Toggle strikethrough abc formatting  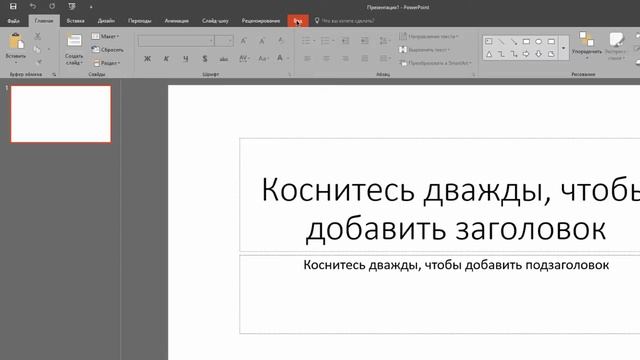click(224, 59)
